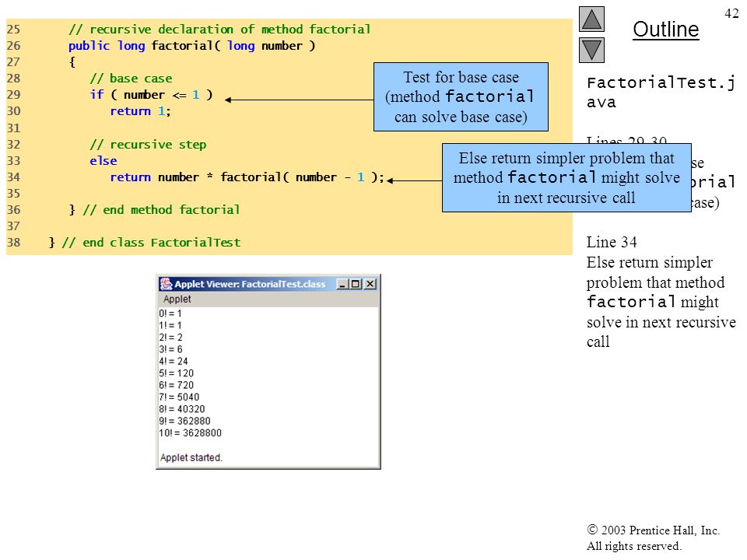
Task: Select the output line '6! = 720'
Action: tap(177, 385)
